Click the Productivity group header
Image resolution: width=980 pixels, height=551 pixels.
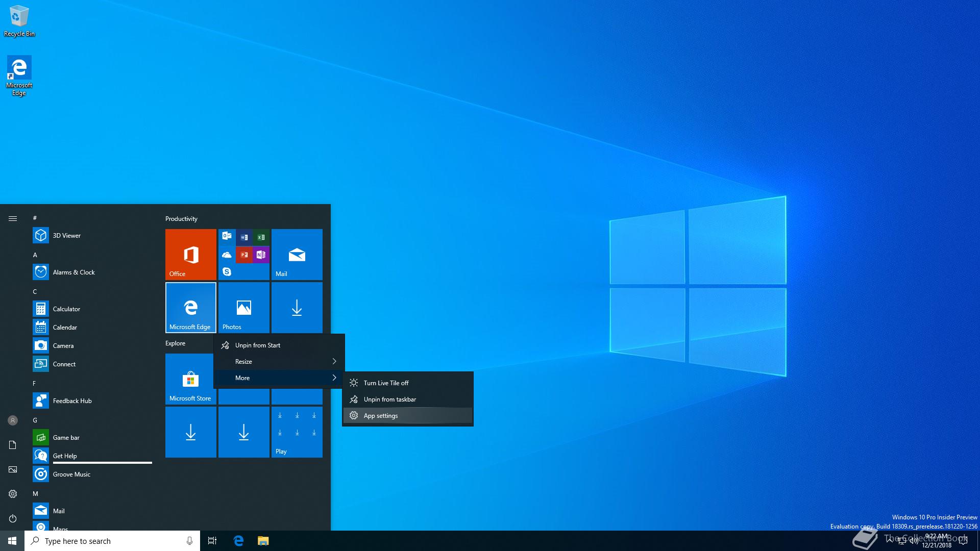tap(181, 219)
